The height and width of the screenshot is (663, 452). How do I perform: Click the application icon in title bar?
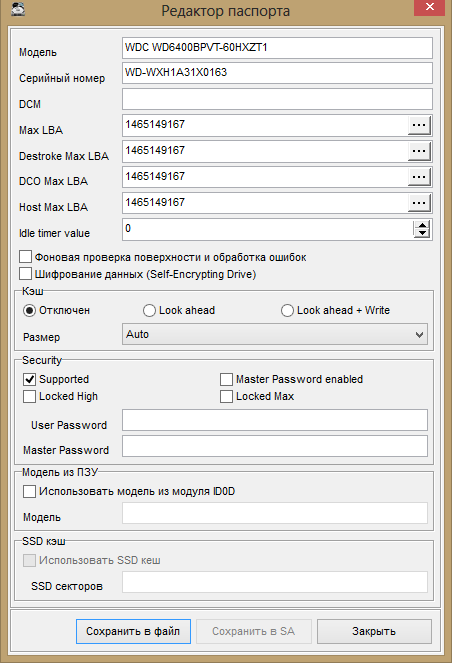point(17,9)
